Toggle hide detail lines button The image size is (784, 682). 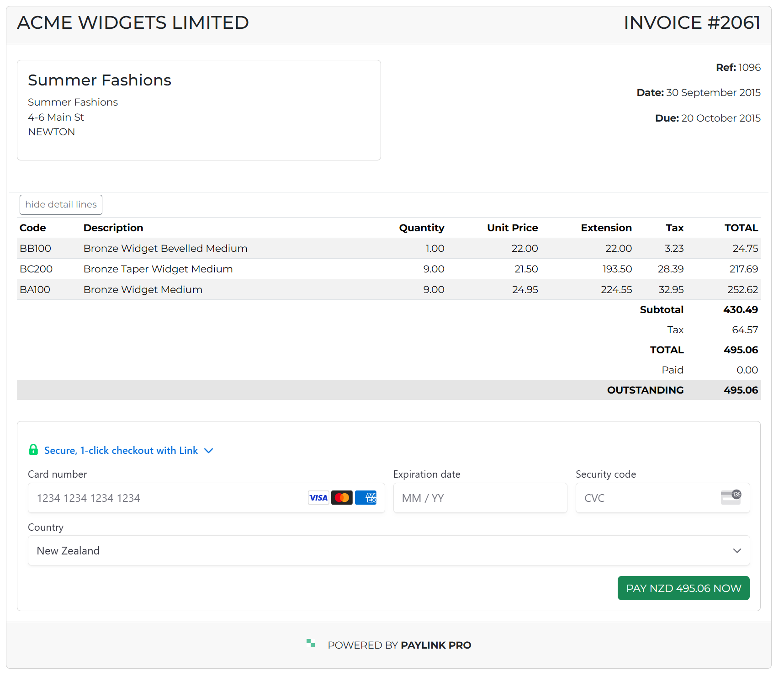pyautogui.click(x=61, y=205)
